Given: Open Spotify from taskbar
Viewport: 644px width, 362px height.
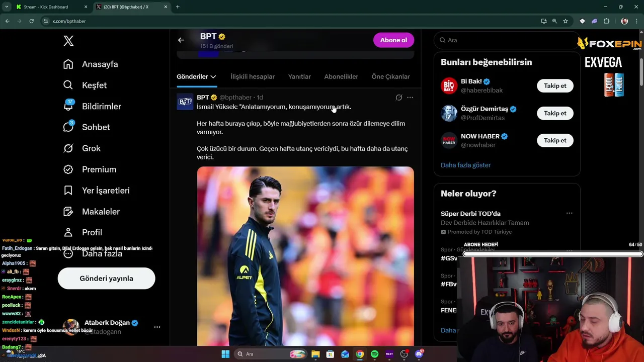Looking at the screenshot, I should pos(374,354).
